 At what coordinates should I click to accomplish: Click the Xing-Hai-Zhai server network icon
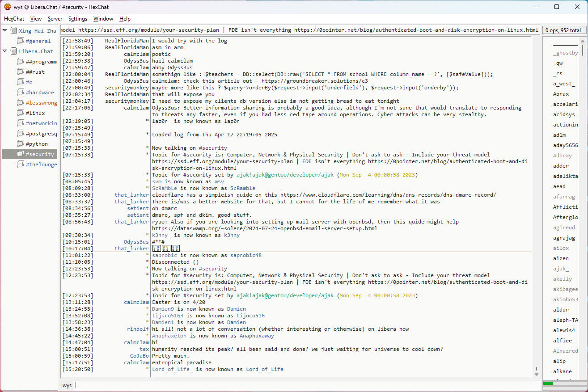[14, 31]
